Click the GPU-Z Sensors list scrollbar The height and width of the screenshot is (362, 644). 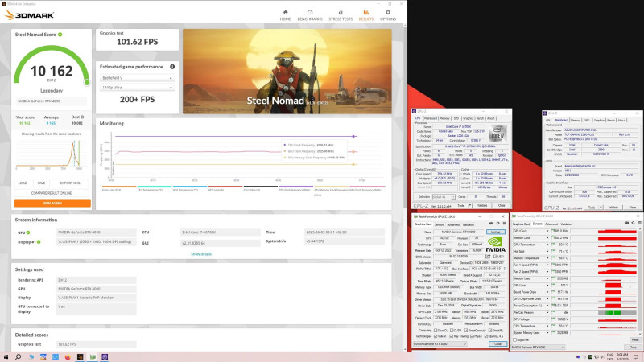point(639,282)
